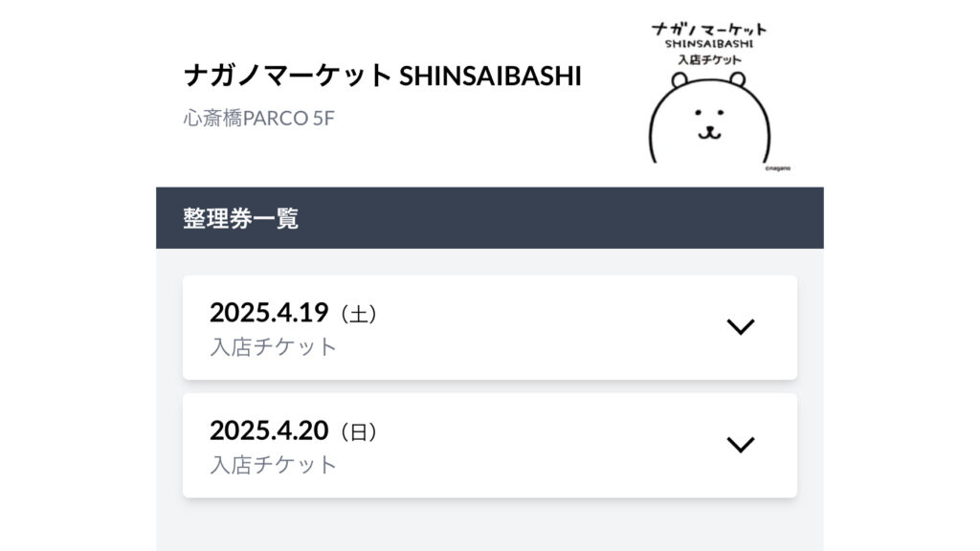
Task: Click the 心斎橋PARCO 5F location text
Action: tap(258, 118)
